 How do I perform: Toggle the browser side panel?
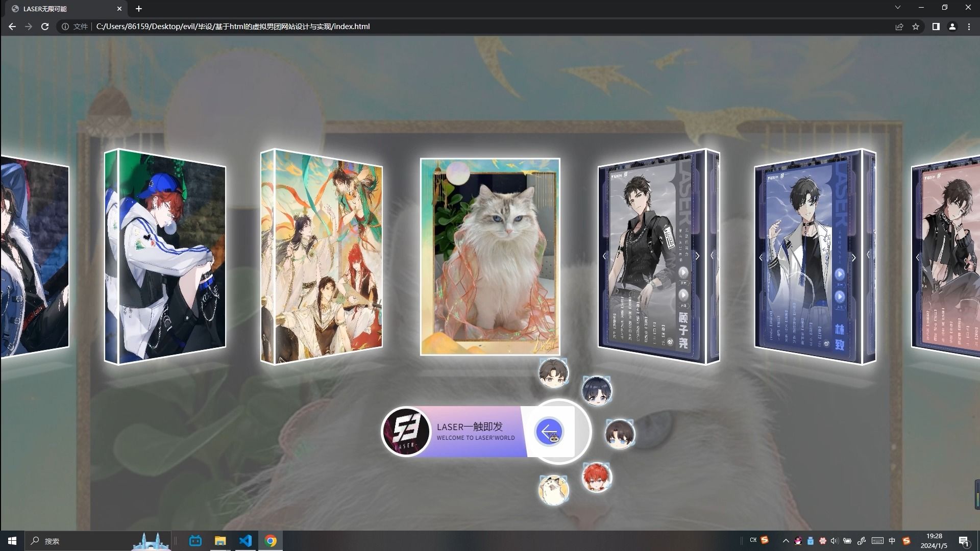click(x=936, y=27)
